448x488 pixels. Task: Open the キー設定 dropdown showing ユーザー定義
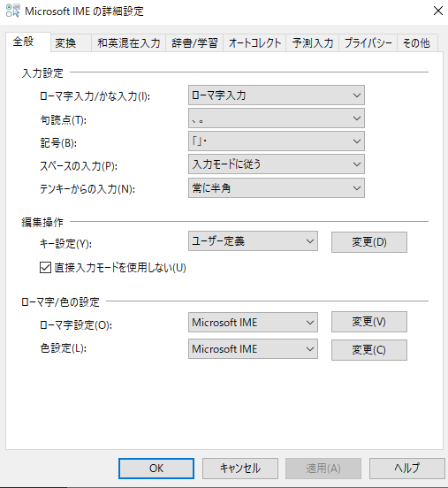pos(253,240)
